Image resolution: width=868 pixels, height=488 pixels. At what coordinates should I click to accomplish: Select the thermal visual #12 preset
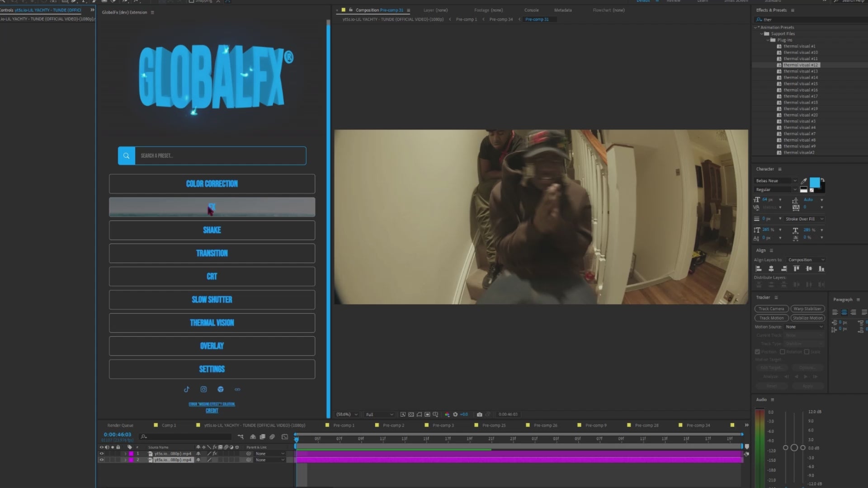pyautogui.click(x=801, y=65)
